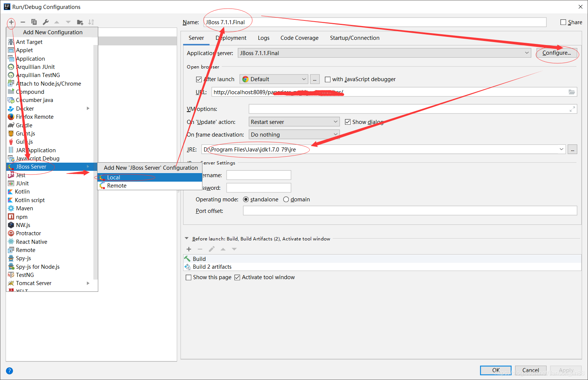This screenshot has width=588, height=380.
Task: Click the move into new folder icon
Action: 80,22
